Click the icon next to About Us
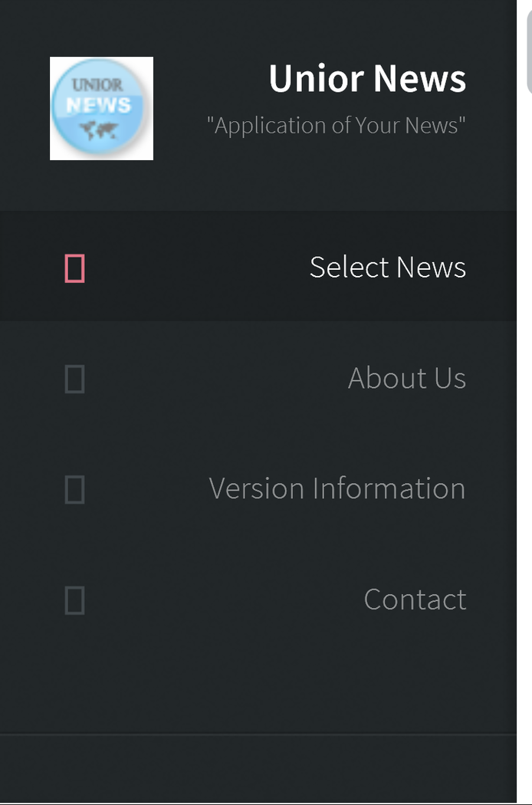Viewport: 532px width, 805px height. tap(74, 379)
